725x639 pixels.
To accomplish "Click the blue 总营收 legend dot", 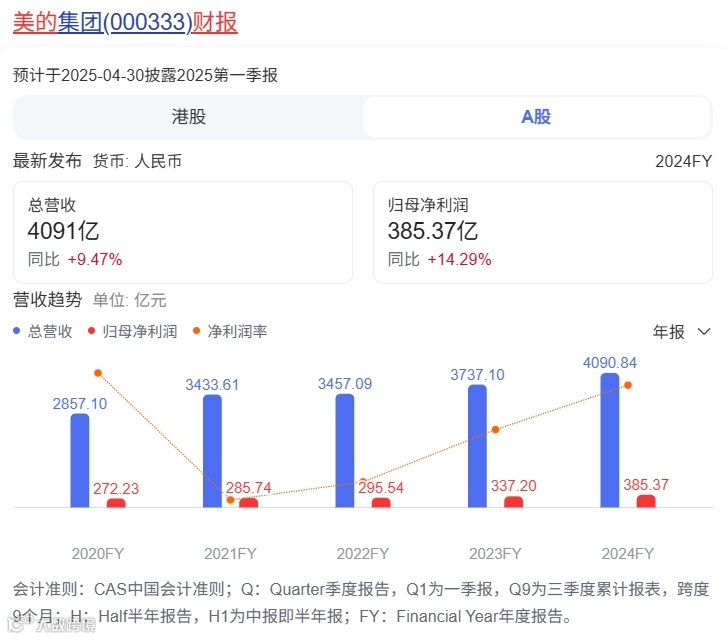I will point(17,331).
